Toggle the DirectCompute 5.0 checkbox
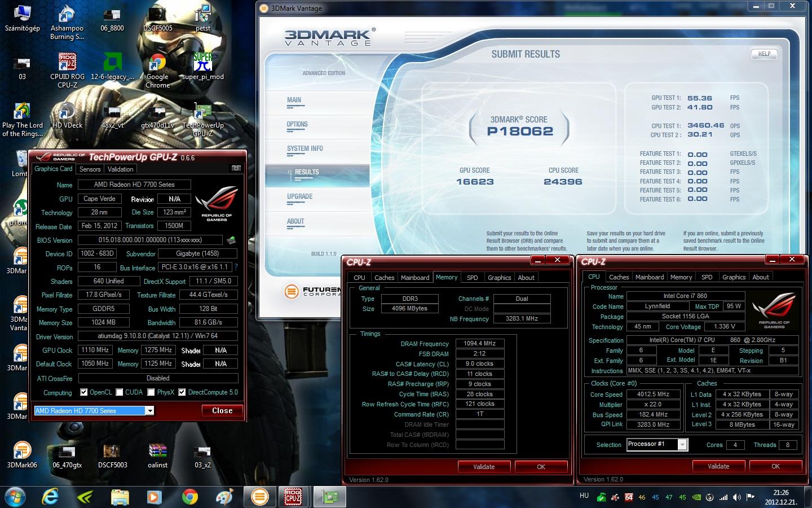 [182, 392]
